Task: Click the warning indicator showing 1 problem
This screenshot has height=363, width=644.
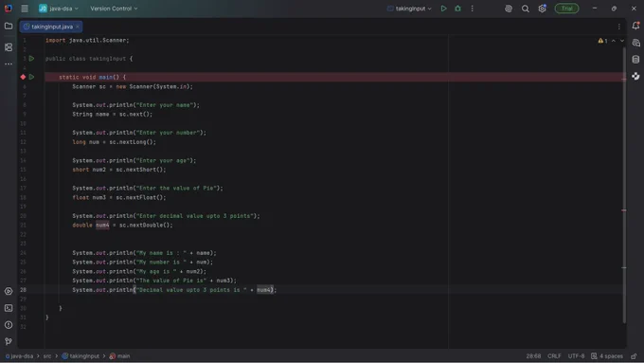Action: coord(602,41)
